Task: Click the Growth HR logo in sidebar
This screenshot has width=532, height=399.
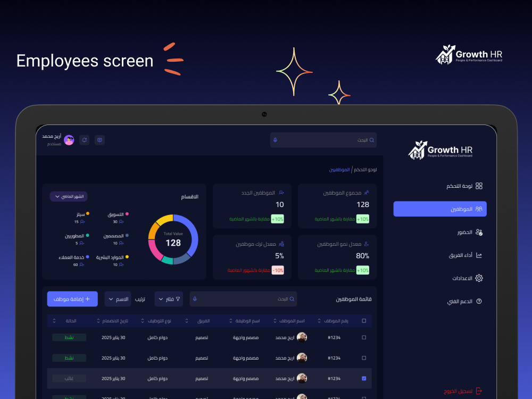Action: pos(440,150)
